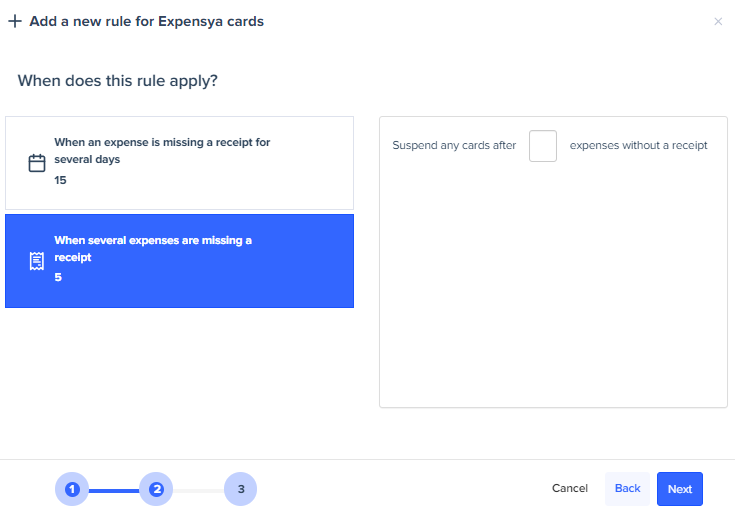The image size is (735, 513).
Task: Click the "expenses without a receipt" label
Action: (638, 146)
